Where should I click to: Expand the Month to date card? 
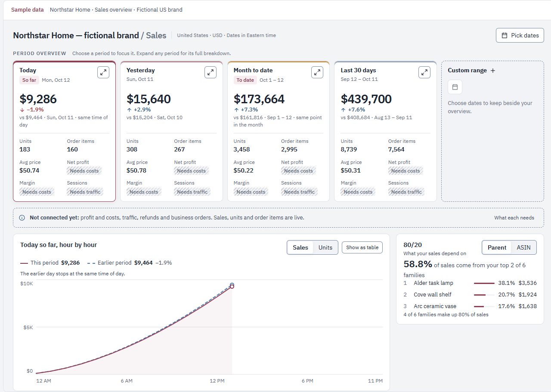(x=317, y=72)
